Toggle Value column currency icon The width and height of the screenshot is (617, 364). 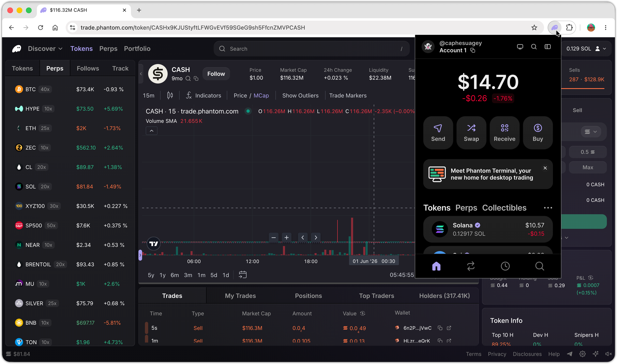click(x=362, y=313)
